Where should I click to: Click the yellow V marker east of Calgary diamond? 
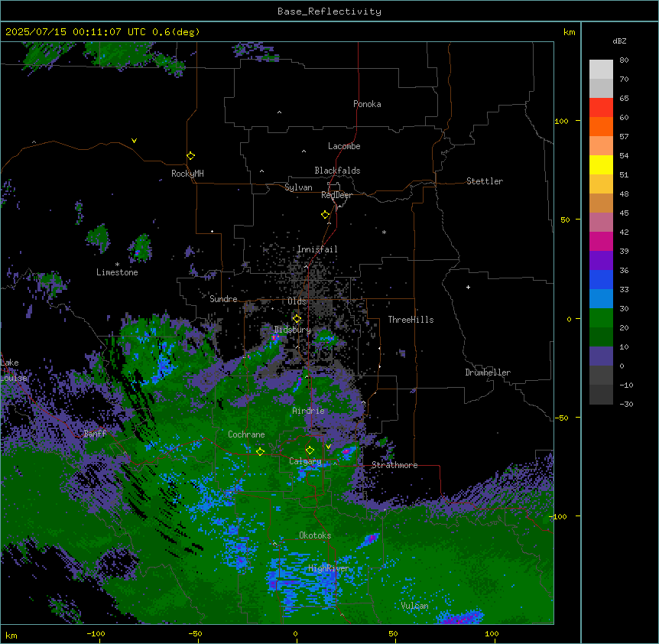[328, 447]
